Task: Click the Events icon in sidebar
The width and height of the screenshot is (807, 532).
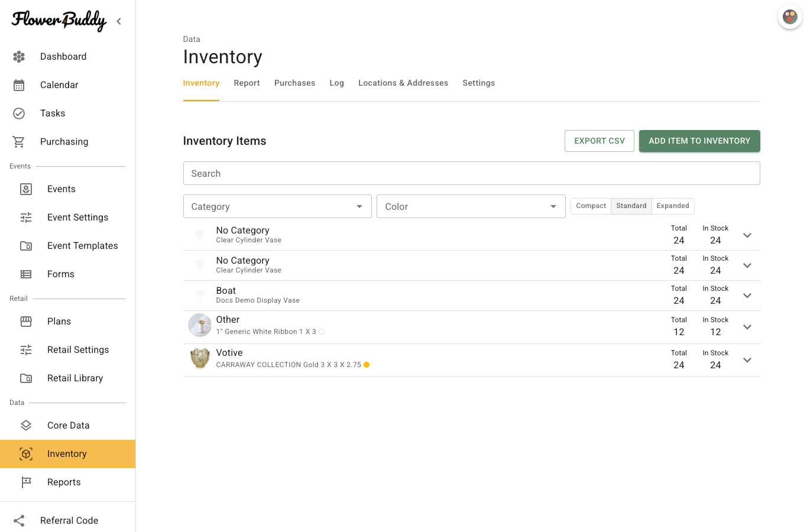Action: pyautogui.click(x=26, y=189)
